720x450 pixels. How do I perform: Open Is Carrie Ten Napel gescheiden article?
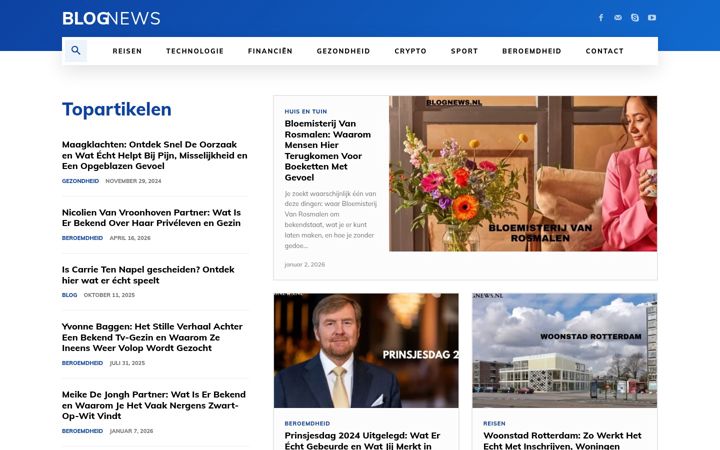(x=148, y=275)
